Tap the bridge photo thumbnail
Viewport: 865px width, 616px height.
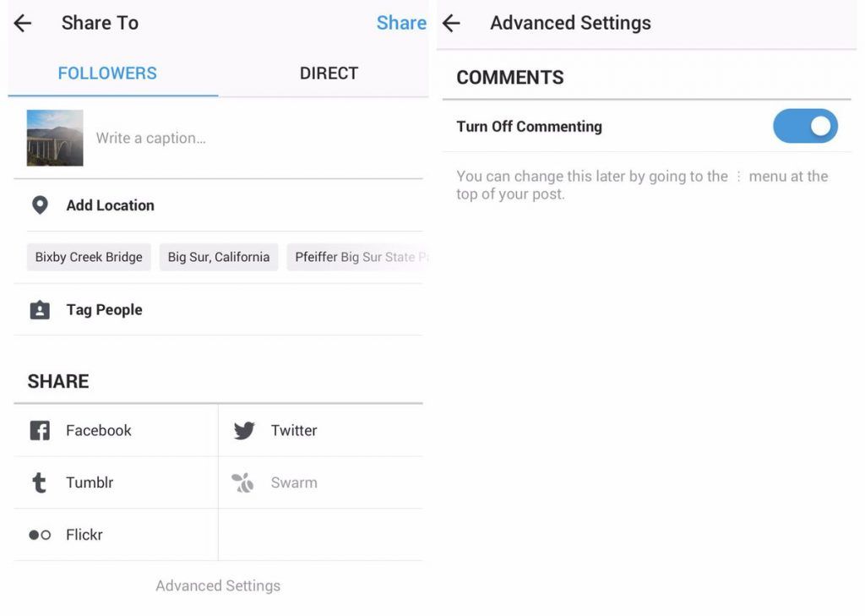(x=55, y=138)
